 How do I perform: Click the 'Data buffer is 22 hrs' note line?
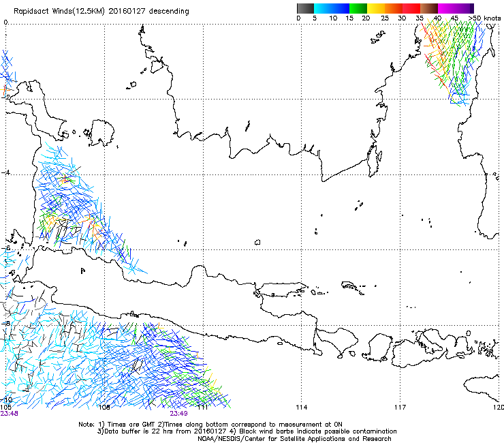(247, 431)
